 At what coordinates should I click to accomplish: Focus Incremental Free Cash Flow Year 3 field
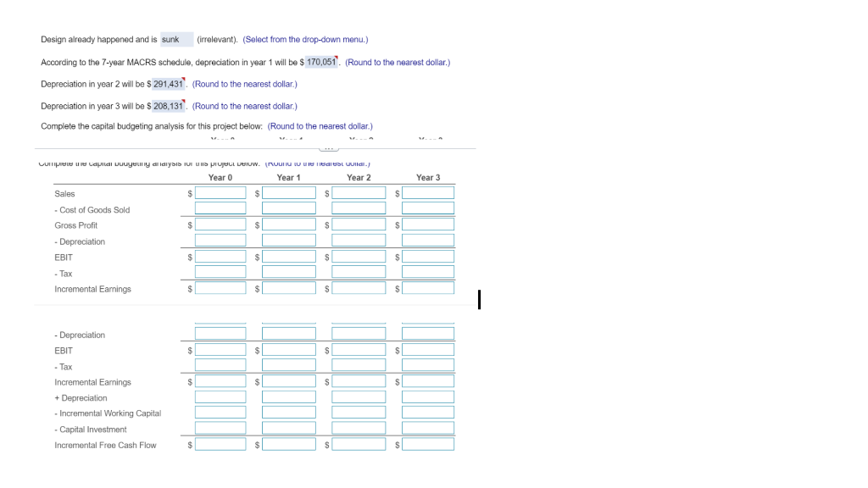[428, 444]
